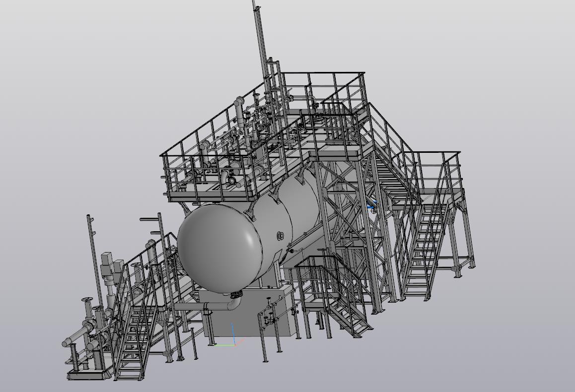The width and height of the screenshot is (575, 392).
Task: Pick the small double-circle nozzle on the tank shell
Action: (x=281, y=236)
